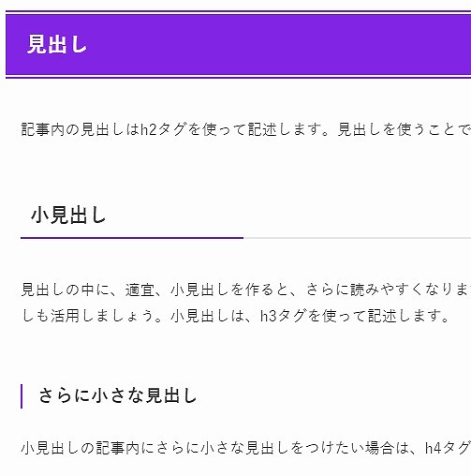Click the thin purple line above the banner
The width and height of the screenshot is (471, 476).
(x=238, y=11)
